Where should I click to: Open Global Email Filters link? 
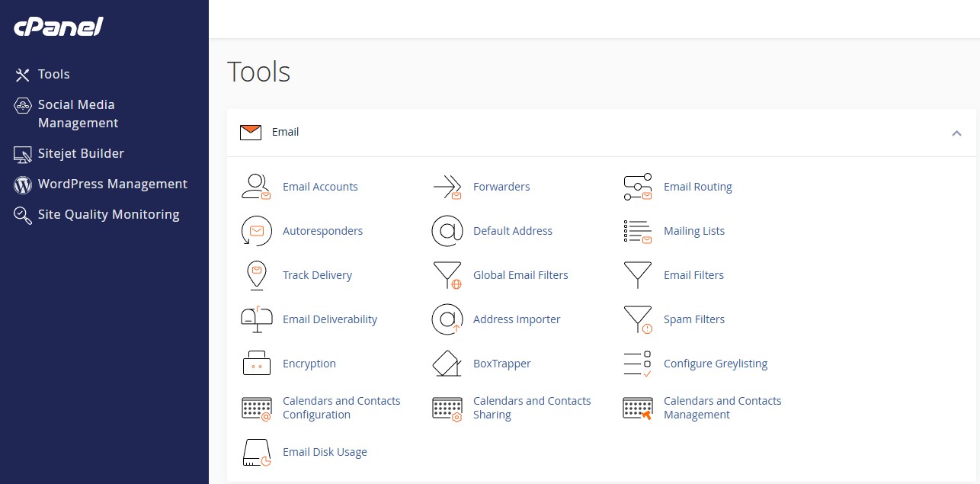click(x=520, y=275)
